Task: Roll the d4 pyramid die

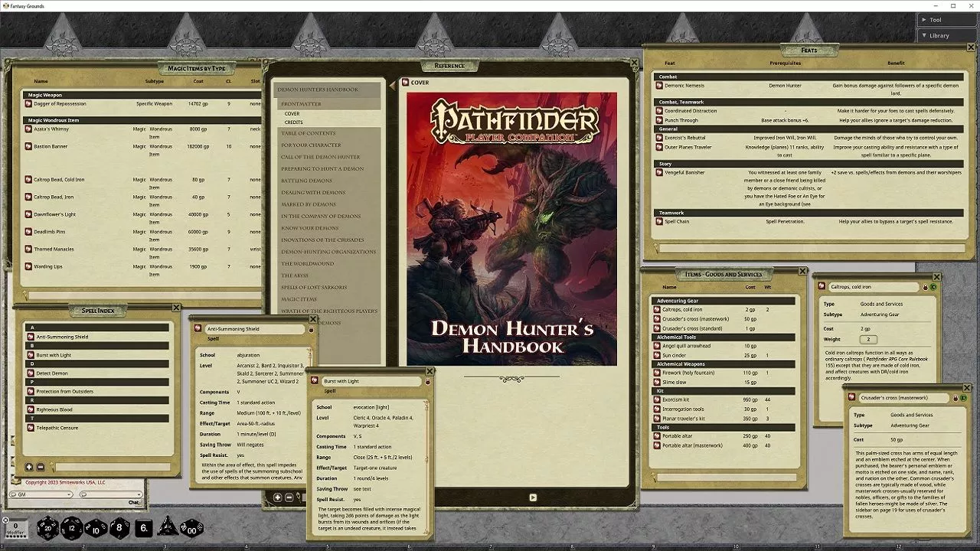Action: pos(168,527)
